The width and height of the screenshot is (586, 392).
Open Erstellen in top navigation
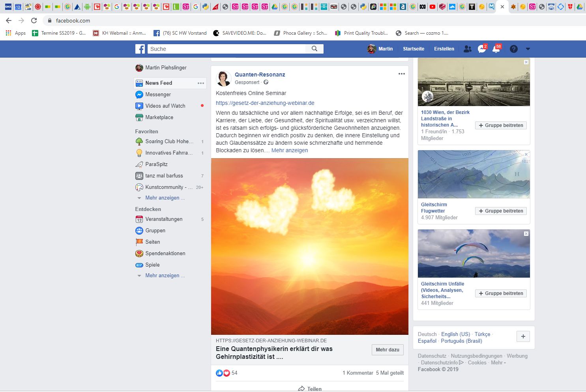click(444, 49)
